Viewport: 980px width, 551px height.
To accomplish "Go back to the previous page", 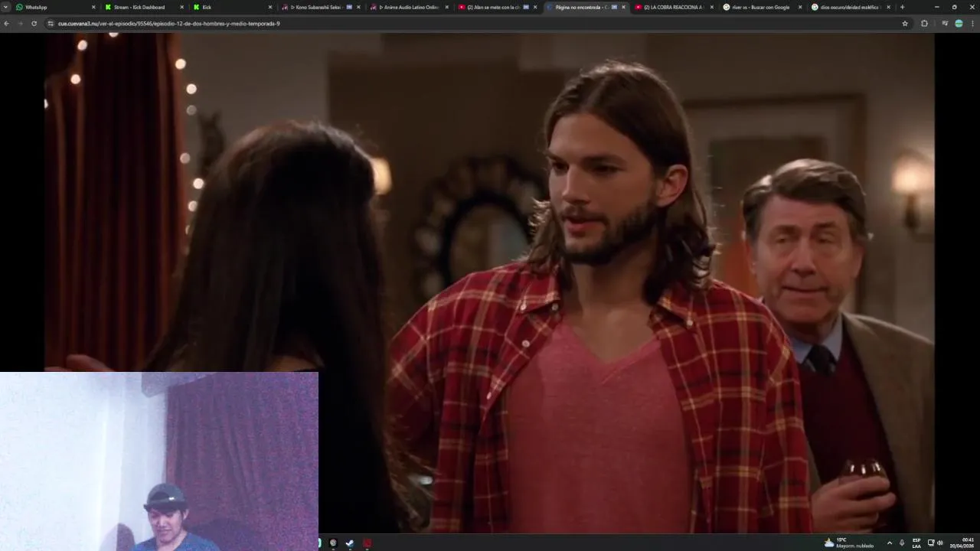I will (6, 24).
